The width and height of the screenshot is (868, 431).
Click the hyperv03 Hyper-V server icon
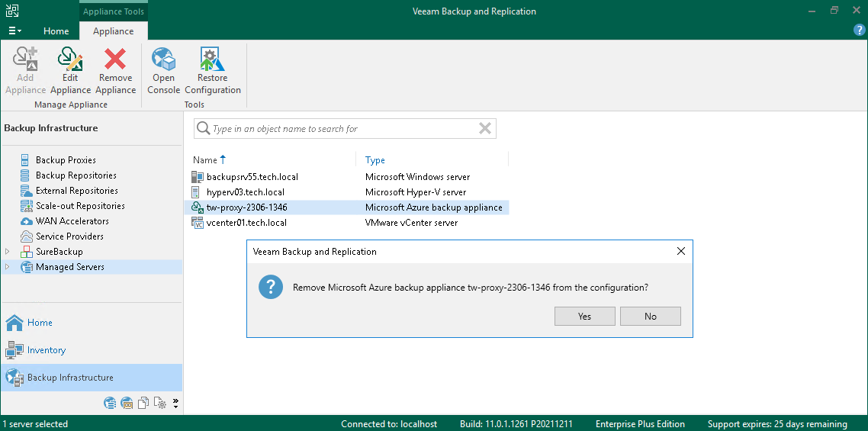pyautogui.click(x=194, y=192)
